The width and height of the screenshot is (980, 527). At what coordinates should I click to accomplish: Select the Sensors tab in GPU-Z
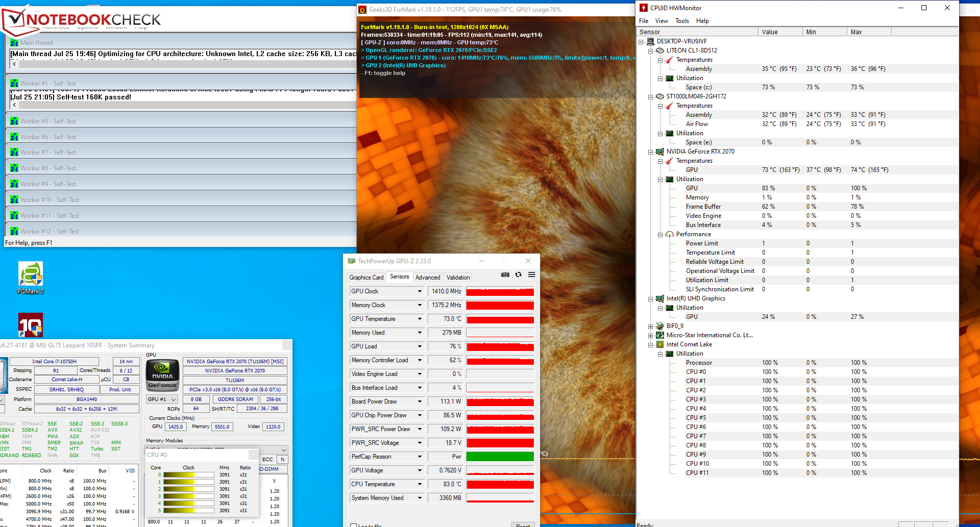coord(399,277)
